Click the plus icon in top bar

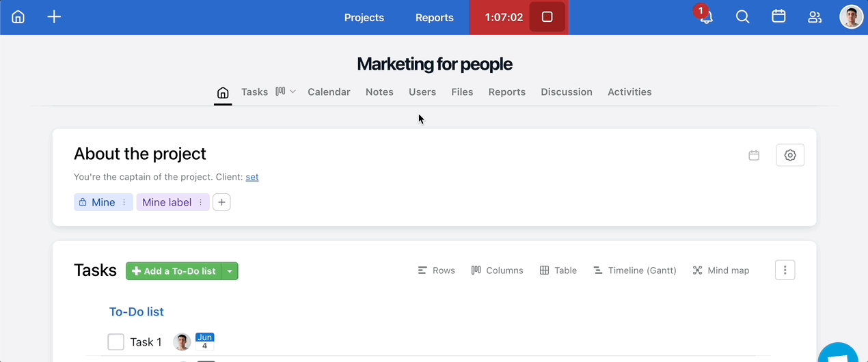[54, 17]
